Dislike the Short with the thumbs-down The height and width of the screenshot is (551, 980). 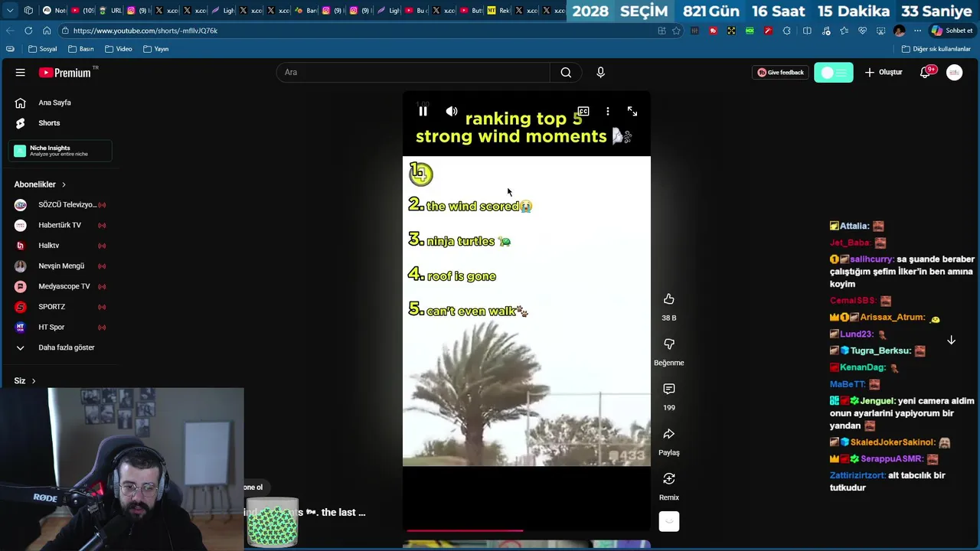coord(669,344)
